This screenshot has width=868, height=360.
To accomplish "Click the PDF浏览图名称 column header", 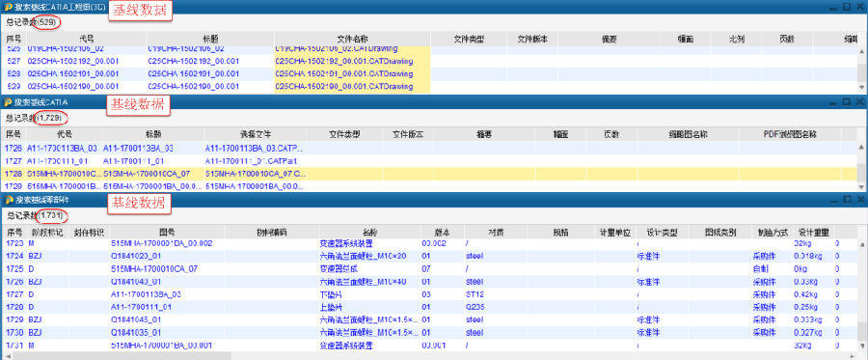I will pyautogui.click(x=790, y=134).
